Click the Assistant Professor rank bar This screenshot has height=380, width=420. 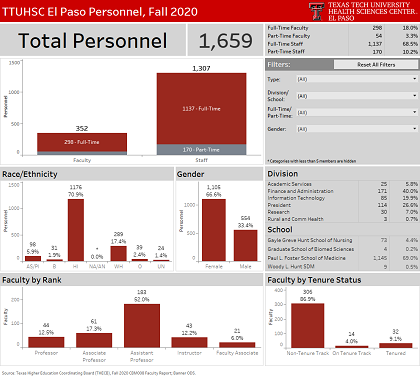[x=142, y=326]
